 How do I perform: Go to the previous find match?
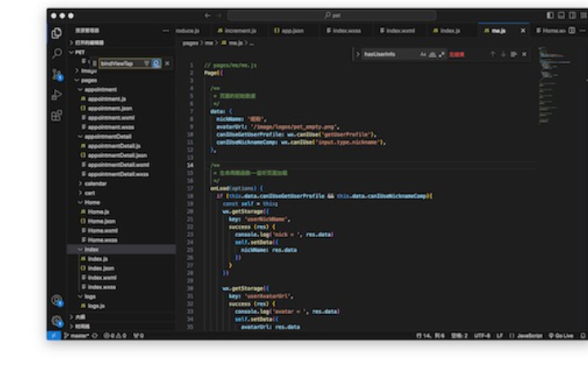[492, 55]
